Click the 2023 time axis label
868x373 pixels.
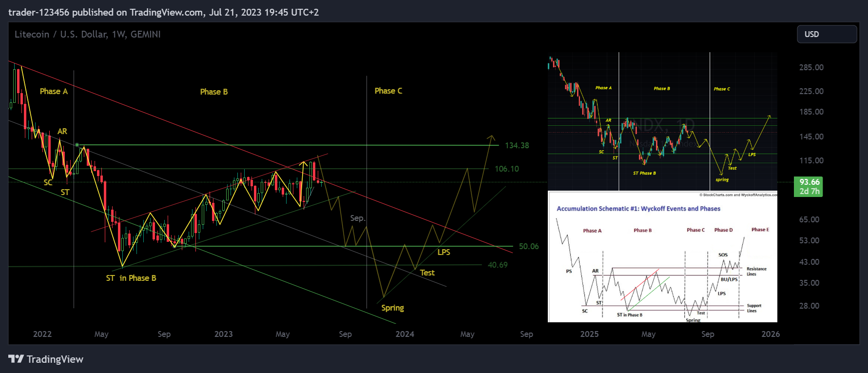(x=224, y=334)
